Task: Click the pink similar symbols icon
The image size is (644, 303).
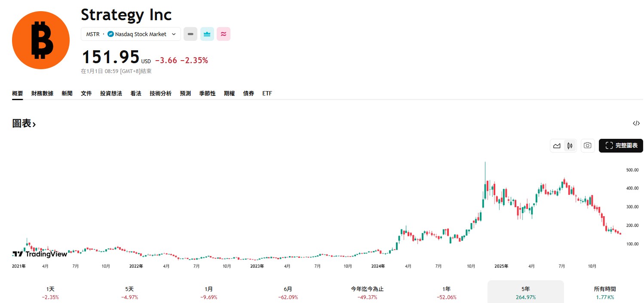Action: (224, 34)
